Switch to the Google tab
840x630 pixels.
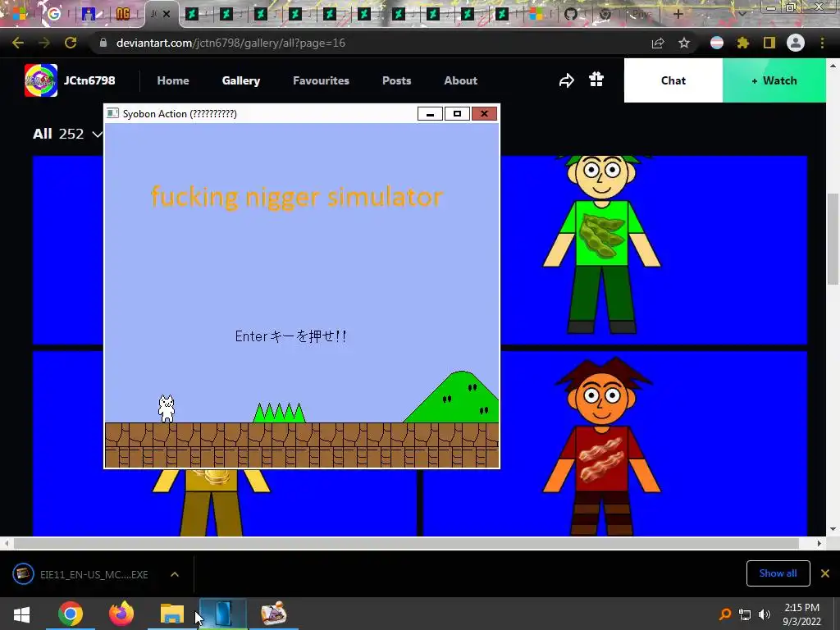54,14
